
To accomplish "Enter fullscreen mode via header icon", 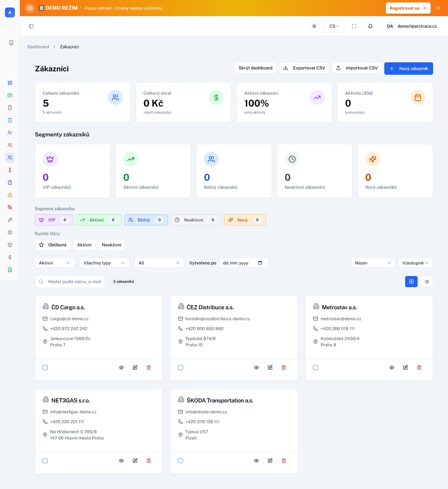I will (x=354, y=26).
